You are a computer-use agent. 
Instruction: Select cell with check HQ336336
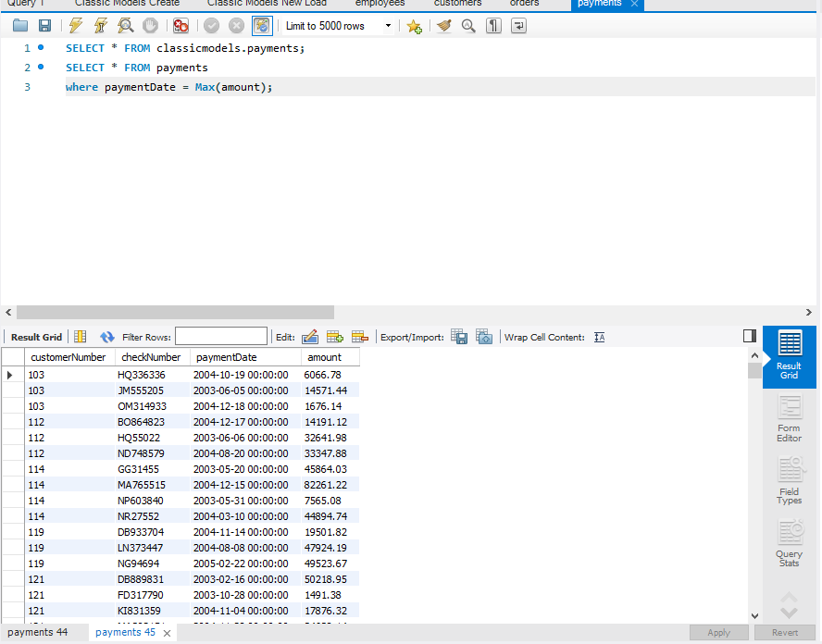pos(152,375)
